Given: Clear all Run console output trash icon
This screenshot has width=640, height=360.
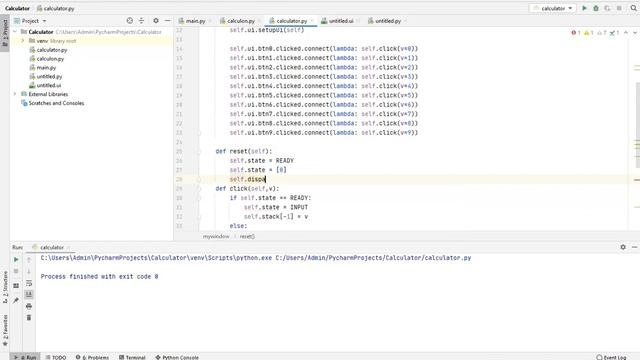Looking at the screenshot, I should 29,318.
